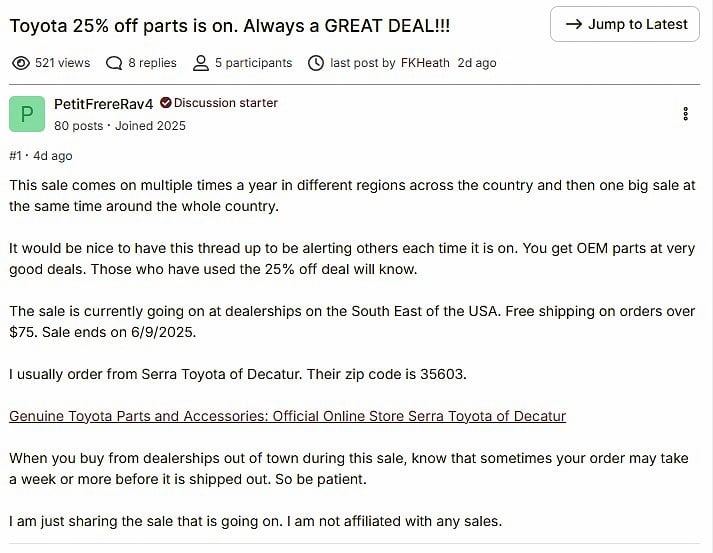Open FKHeath's profile from last post
713x553 pixels.
coord(426,63)
